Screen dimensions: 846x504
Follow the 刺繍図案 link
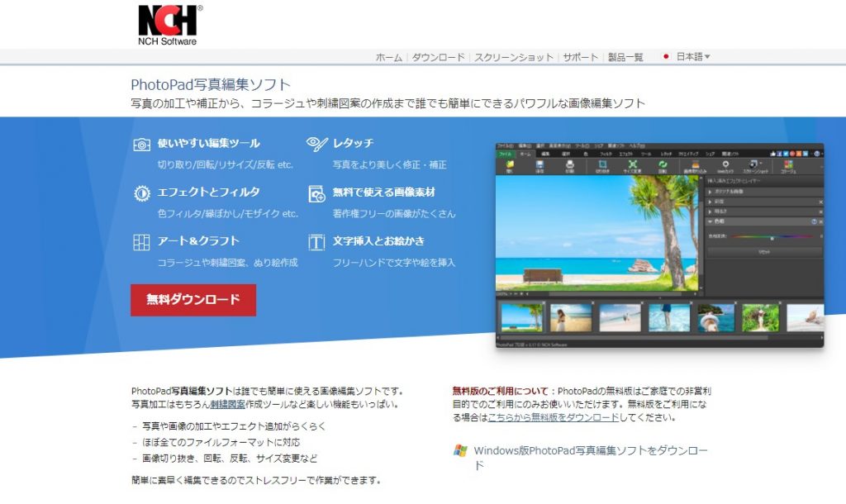[227, 404]
